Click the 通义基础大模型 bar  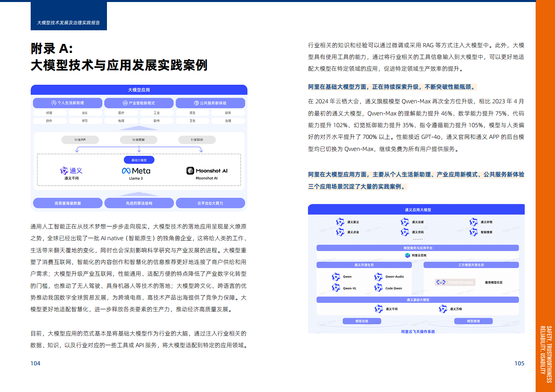coord(418,300)
